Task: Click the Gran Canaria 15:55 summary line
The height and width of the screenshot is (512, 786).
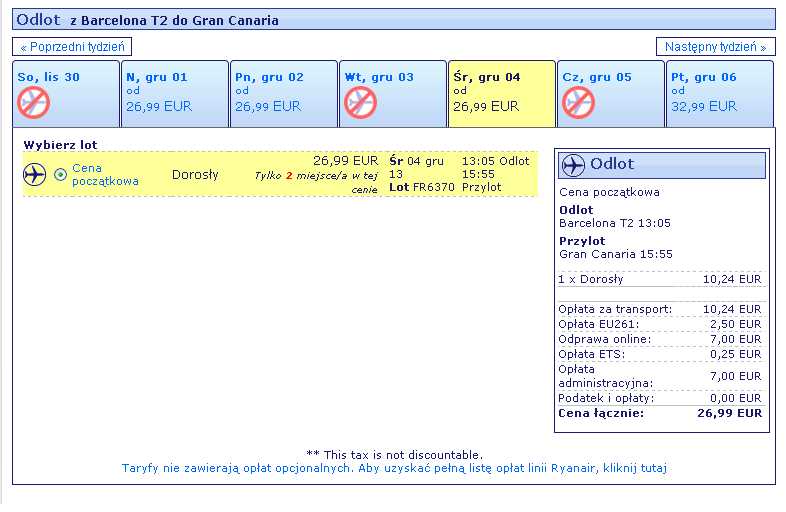Action: click(616, 254)
